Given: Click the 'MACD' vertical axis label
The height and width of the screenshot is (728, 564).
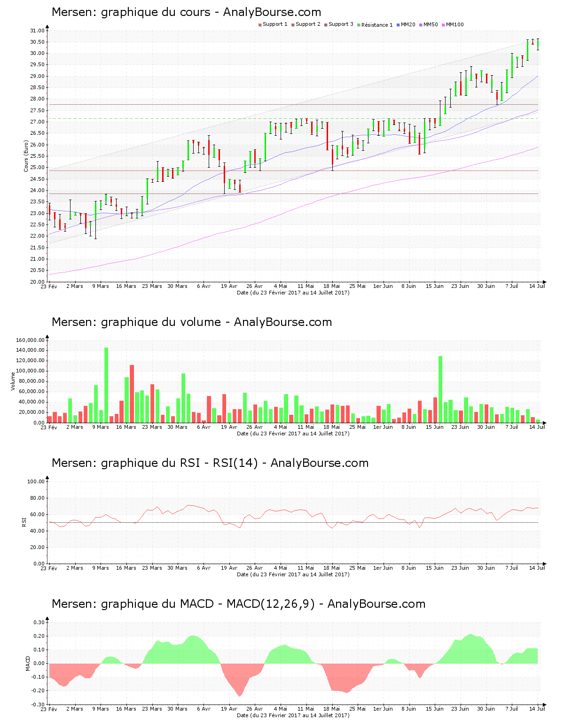Looking at the screenshot, I should click(28, 663).
